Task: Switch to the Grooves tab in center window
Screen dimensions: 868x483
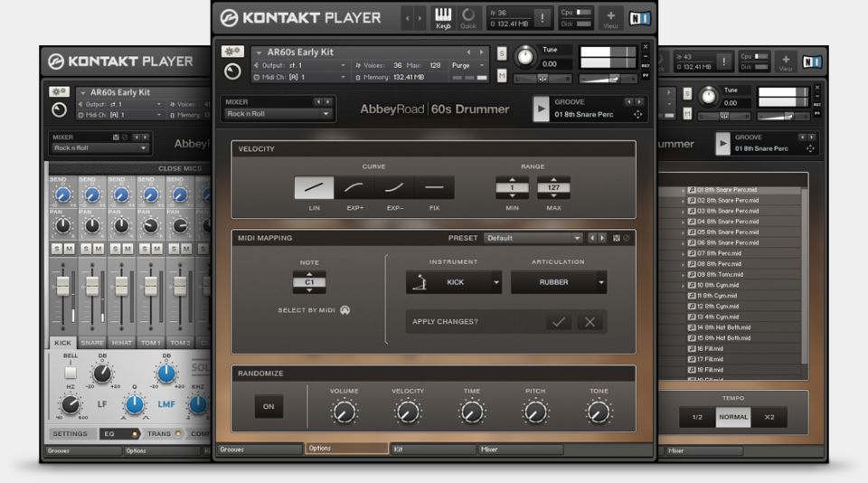Action: pos(259,449)
